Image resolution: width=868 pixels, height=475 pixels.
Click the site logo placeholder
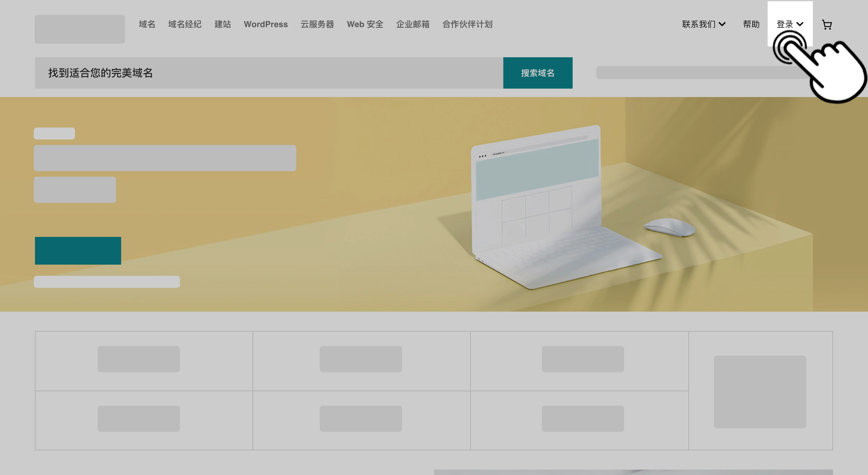(80, 29)
